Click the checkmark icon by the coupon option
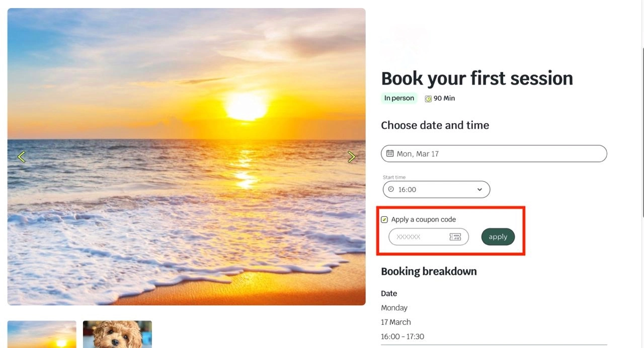Image resolution: width=644 pixels, height=348 pixels. [x=384, y=219]
